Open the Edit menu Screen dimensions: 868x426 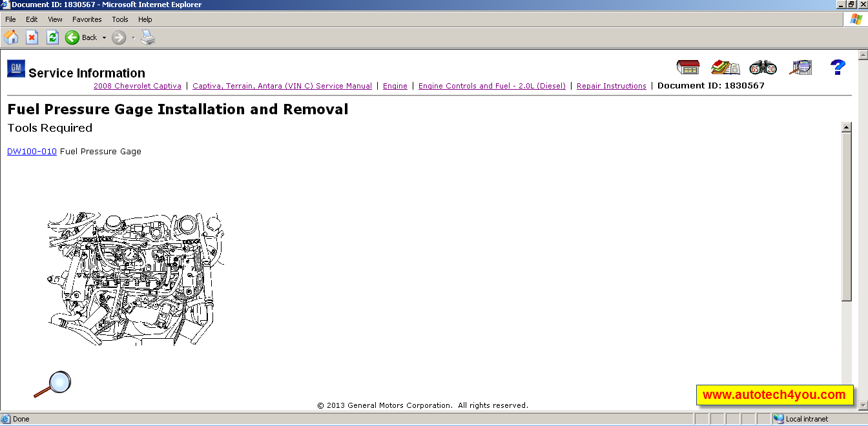pyautogui.click(x=32, y=19)
